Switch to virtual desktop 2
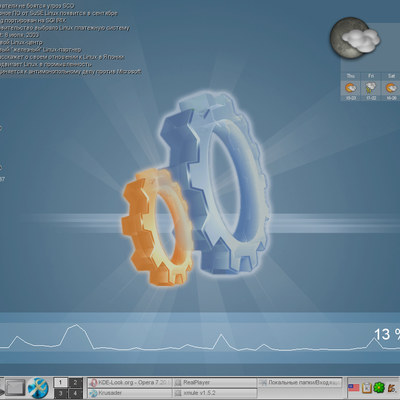400x400 pixels. pyautogui.click(x=75, y=382)
